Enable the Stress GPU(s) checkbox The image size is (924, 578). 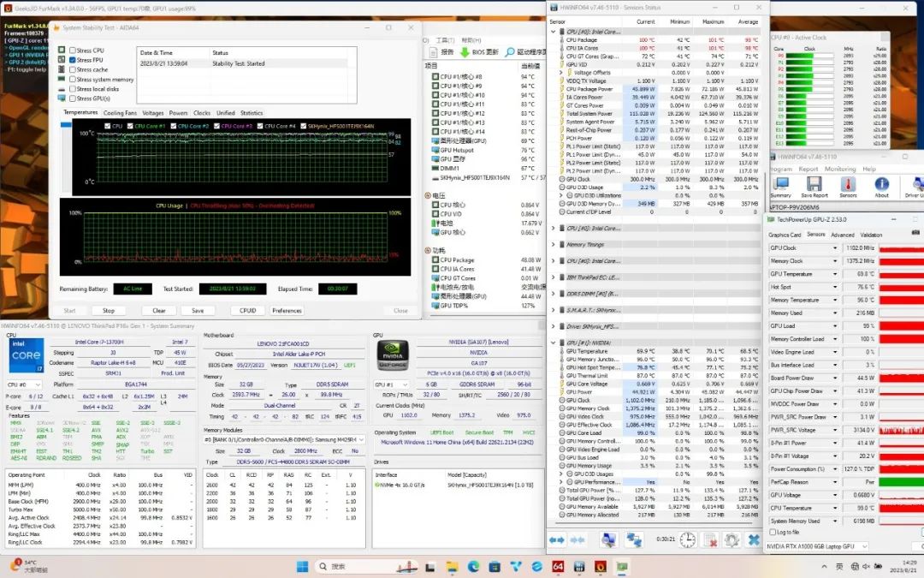[x=73, y=98]
